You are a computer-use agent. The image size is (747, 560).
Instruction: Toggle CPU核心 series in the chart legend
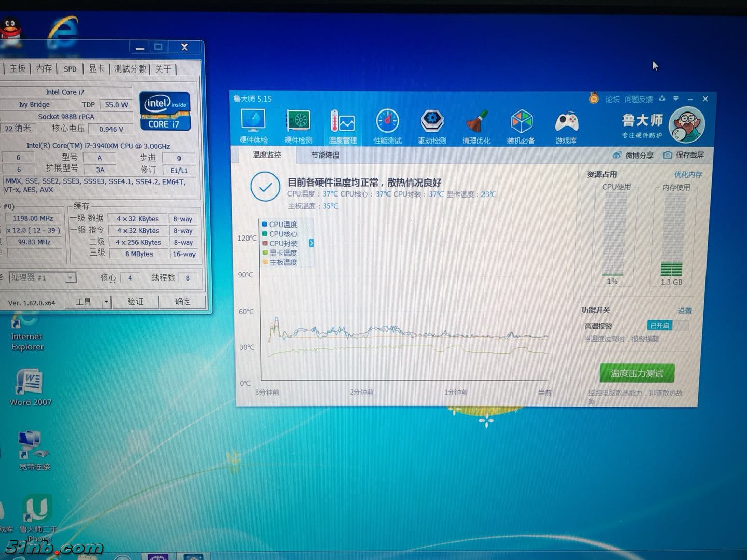click(x=280, y=234)
